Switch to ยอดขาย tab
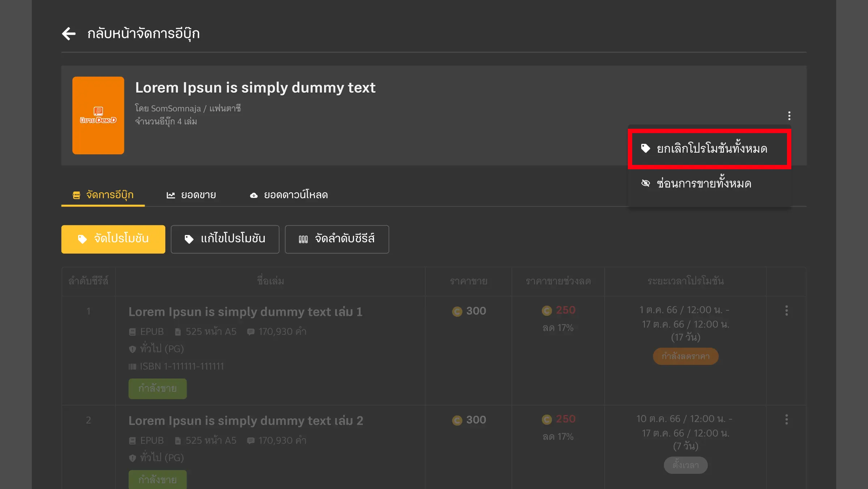Viewport: 868px width, 489px height. click(191, 195)
